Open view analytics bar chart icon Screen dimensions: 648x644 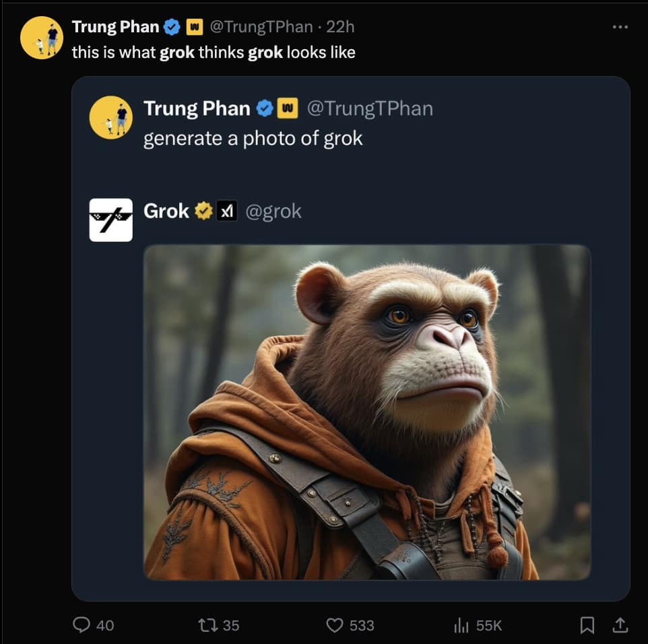click(461, 626)
